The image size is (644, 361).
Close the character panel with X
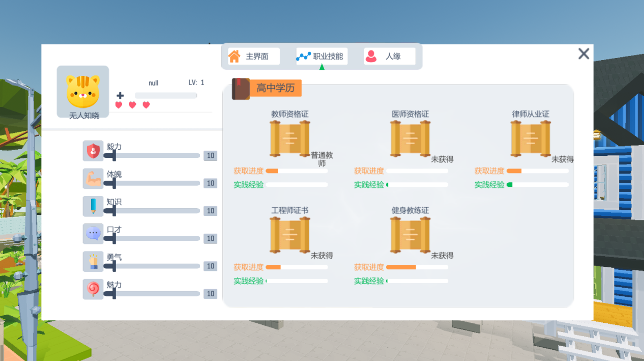pos(584,54)
